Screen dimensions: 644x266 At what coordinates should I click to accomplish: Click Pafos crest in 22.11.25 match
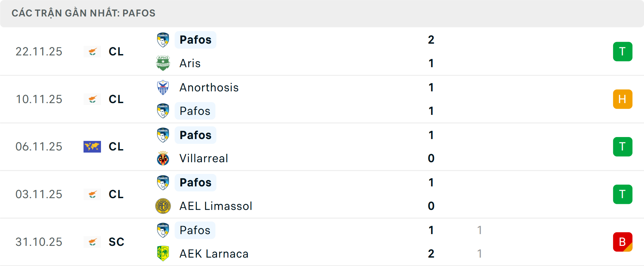point(163,40)
